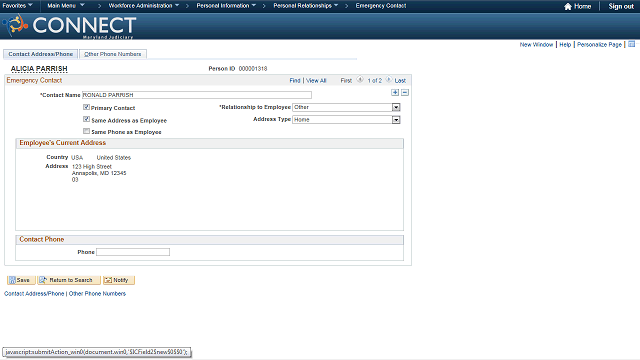Screen dimensions: 640x360
Task: Expand the Main Menu dropdown
Action: (x=66, y=6)
